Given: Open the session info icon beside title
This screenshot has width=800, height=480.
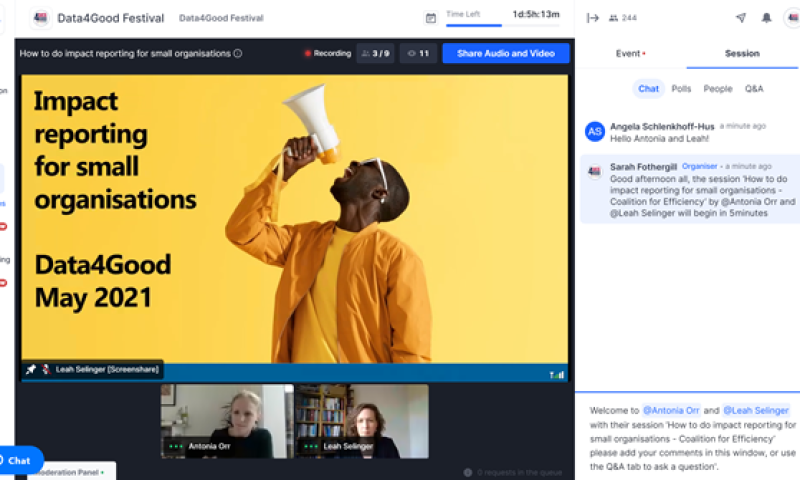Looking at the screenshot, I should click(238, 54).
